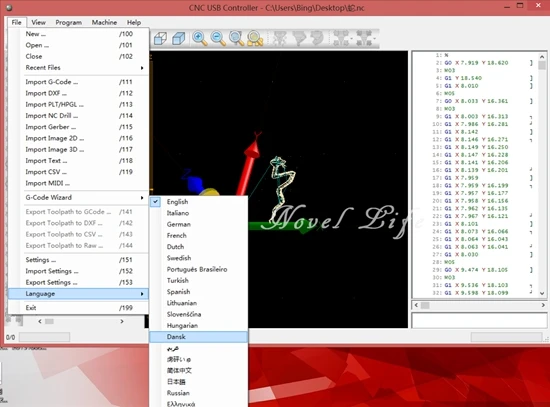Open the Help menu

tap(134, 22)
